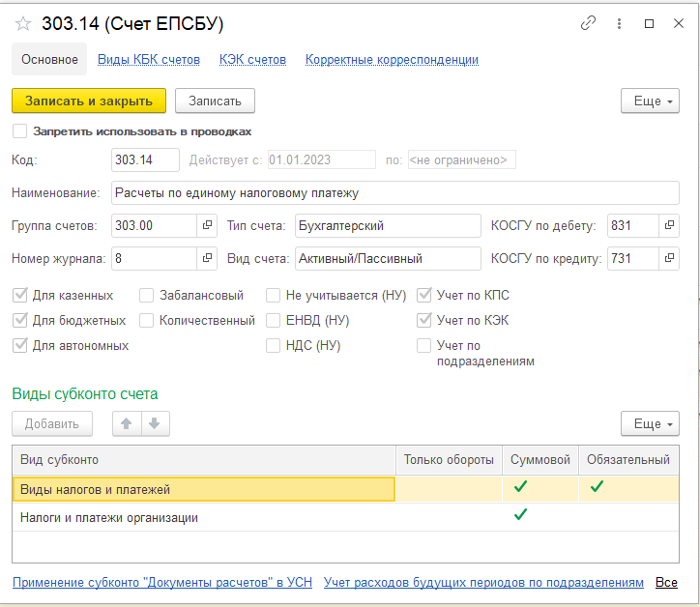The width and height of the screenshot is (700, 607).
Task: Switch to Виды КБК счетов tab
Action: tap(149, 59)
